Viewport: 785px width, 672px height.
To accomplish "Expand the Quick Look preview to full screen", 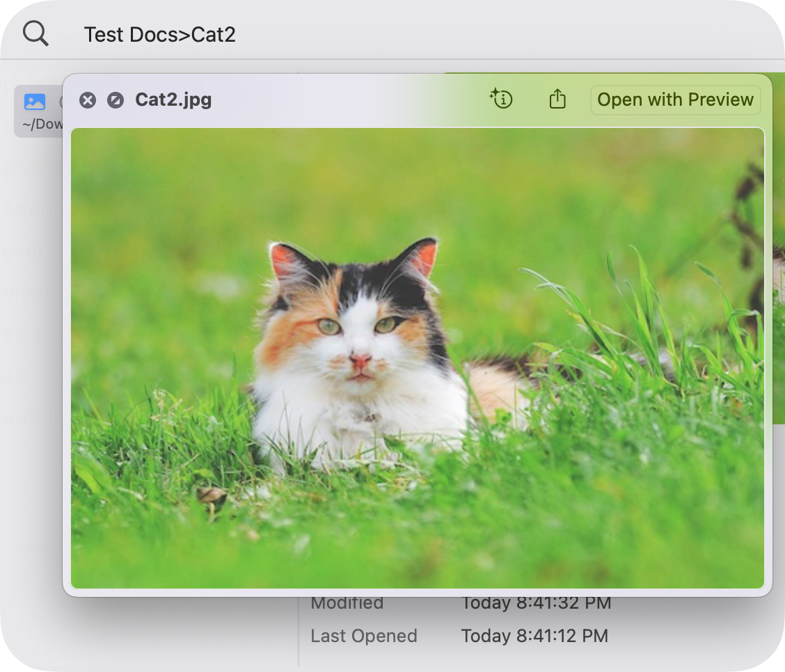I will click(x=116, y=100).
